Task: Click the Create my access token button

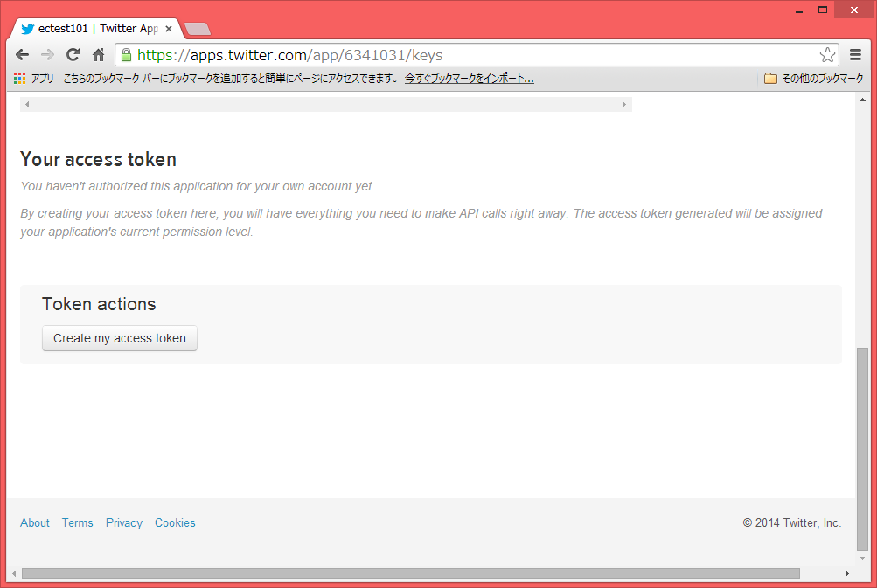Action: (120, 338)
